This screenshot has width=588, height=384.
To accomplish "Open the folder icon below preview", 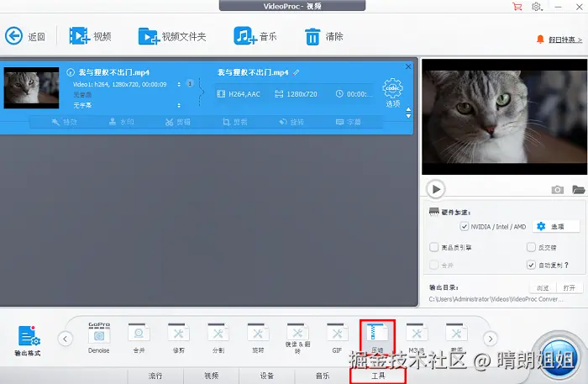I will point(578,190).
